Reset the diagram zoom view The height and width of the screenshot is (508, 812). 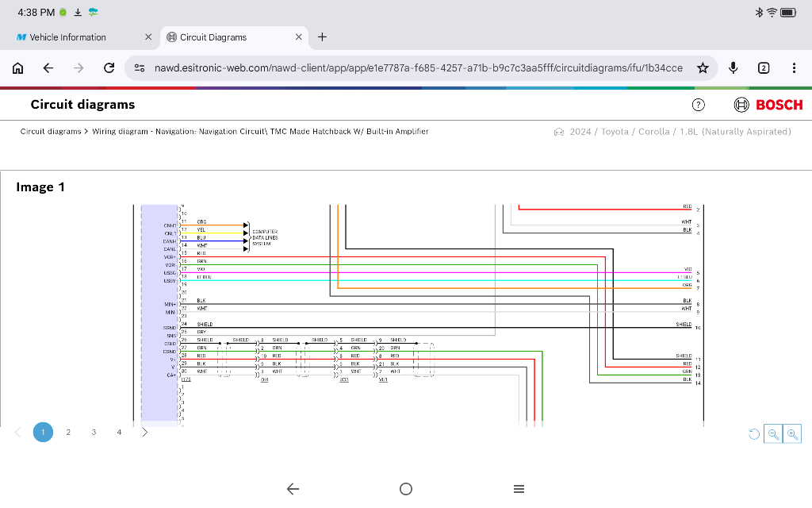click(x=754, y=434)
